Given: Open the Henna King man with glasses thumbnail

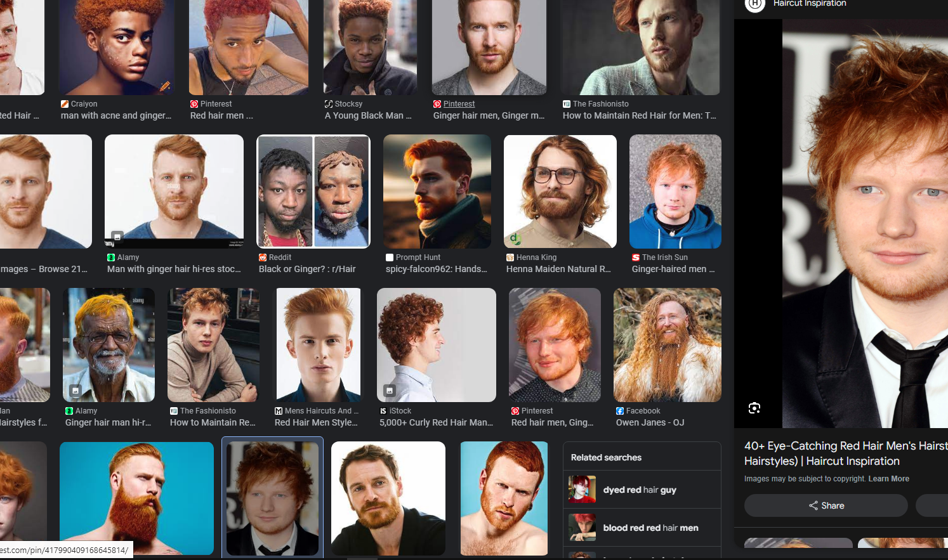Looking at the screenshot, I should 560,191.
